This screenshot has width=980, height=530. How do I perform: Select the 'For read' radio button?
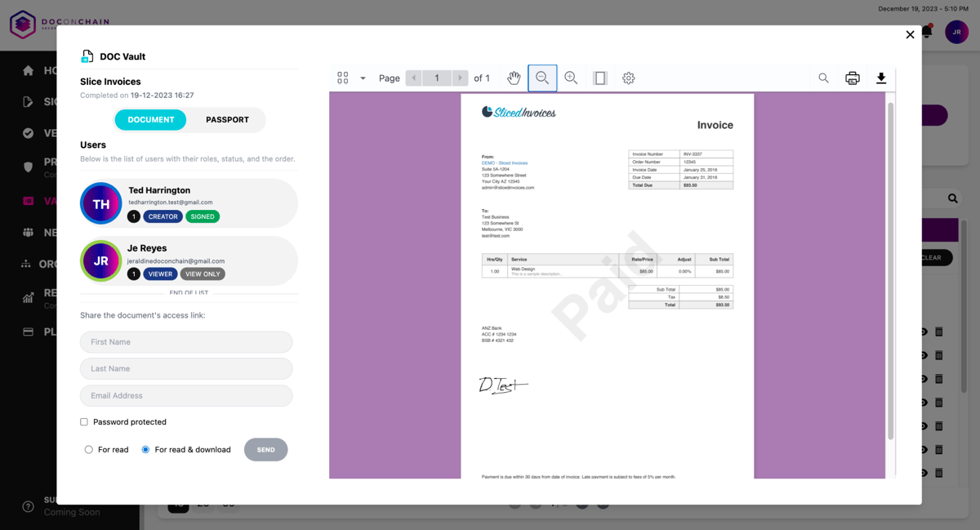pyautogui.click(x=88, y=449)
